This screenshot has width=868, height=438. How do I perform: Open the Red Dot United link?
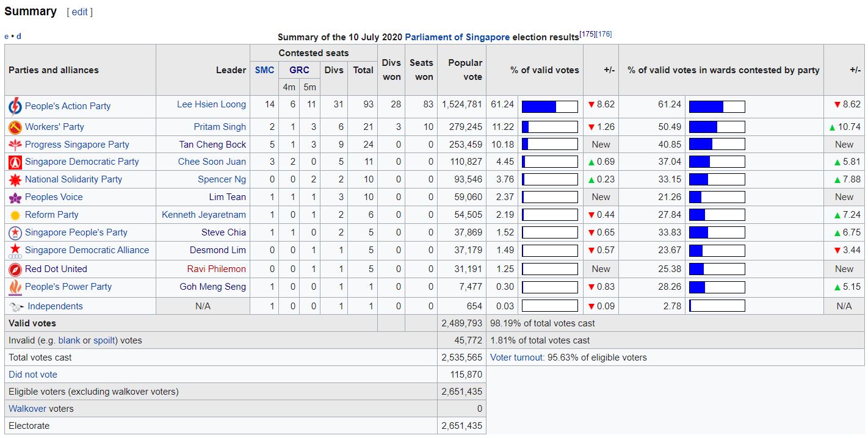click(x=56, y=270)
